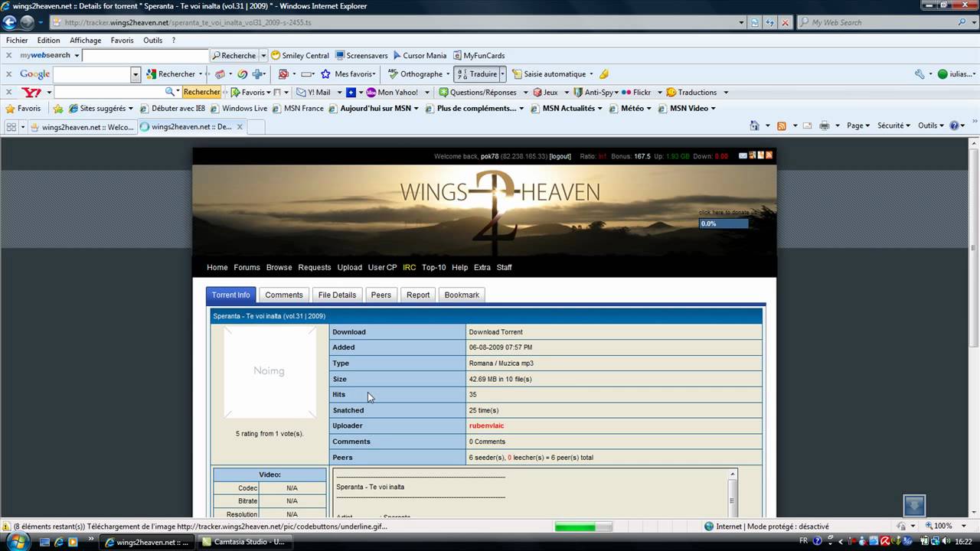Screen dimensions: 980x551
Task: Open the Browse page in site navigation
Action: point(279,267)
